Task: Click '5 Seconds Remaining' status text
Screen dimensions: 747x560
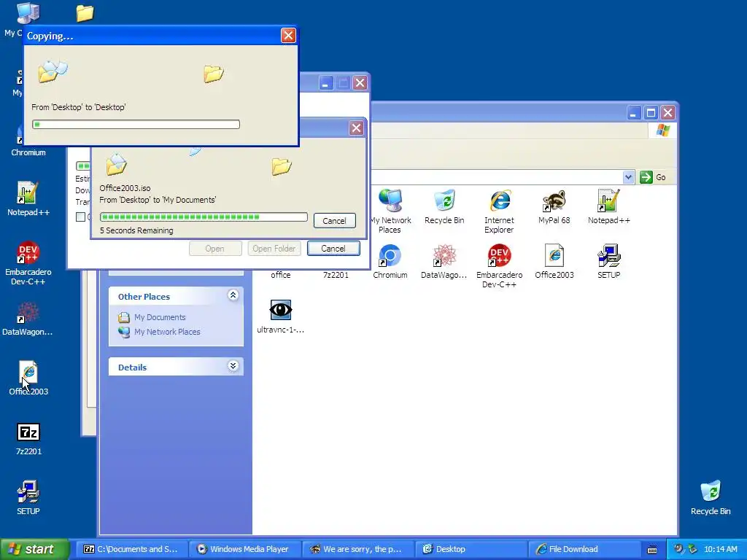Action: tap(136, 230)
